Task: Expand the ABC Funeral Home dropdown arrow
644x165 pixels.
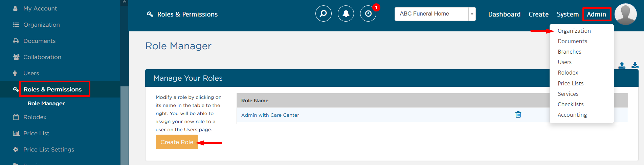Action: click(472, 14)
